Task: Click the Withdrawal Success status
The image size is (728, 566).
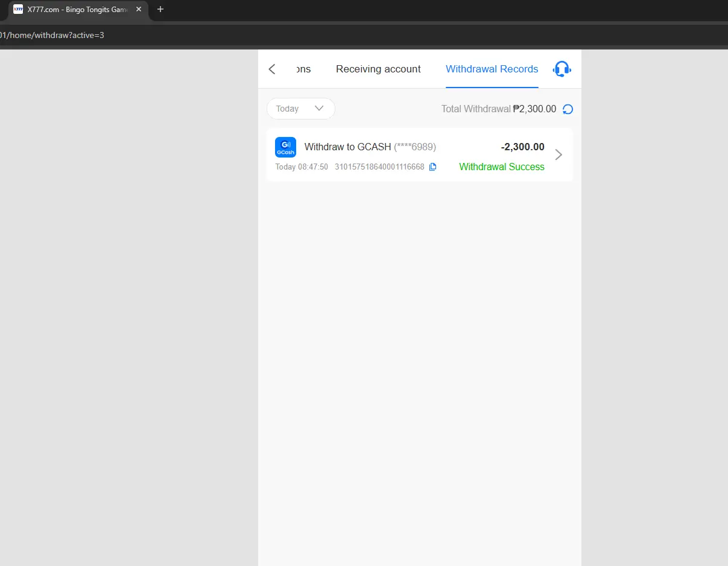Action: pos(502,167)
